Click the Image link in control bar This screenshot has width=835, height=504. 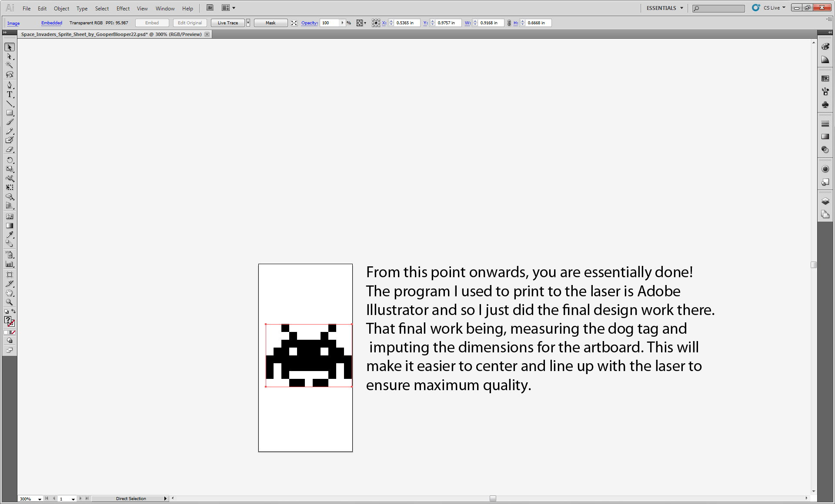click(x=13, y=23)
